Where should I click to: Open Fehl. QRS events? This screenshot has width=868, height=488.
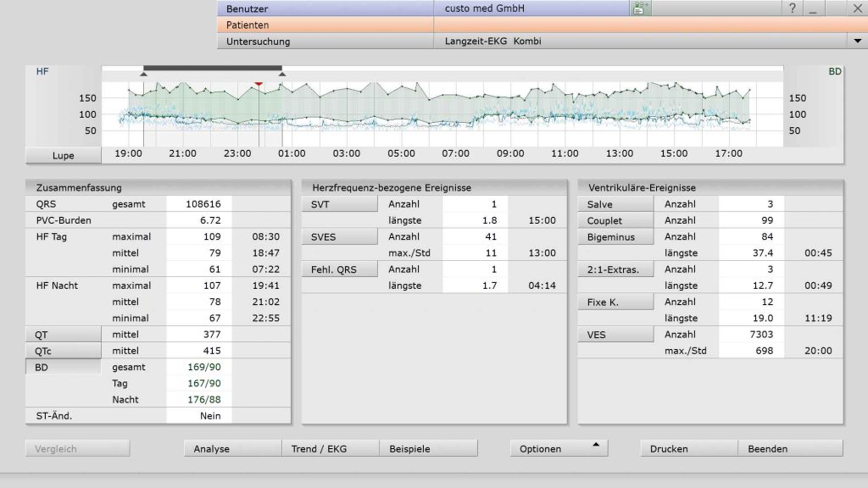pos(339,269)
